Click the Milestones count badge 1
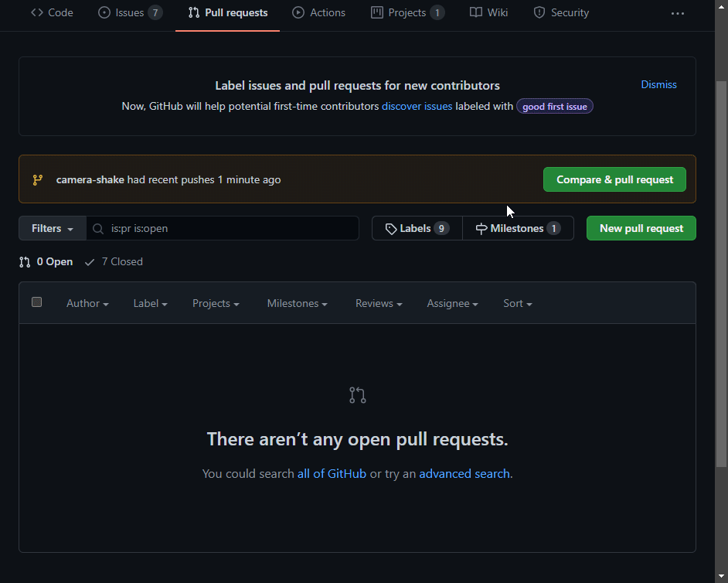 (553, 228)
